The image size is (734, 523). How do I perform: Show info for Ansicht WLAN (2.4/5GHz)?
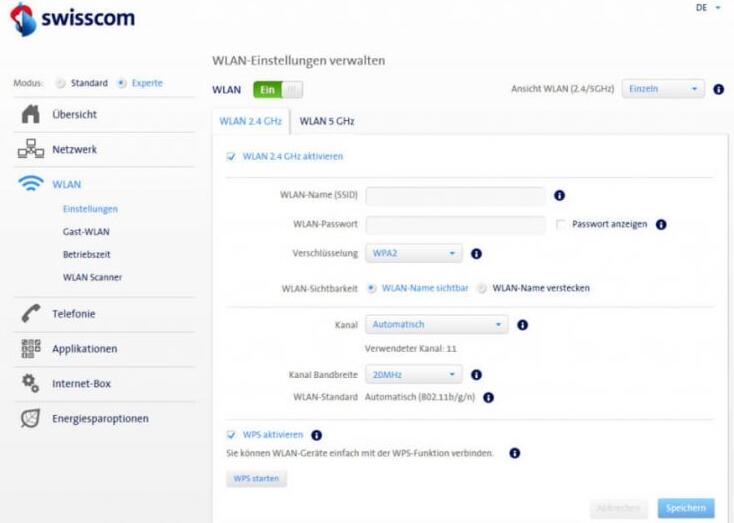pyautogui.click(x=719, y=89)
